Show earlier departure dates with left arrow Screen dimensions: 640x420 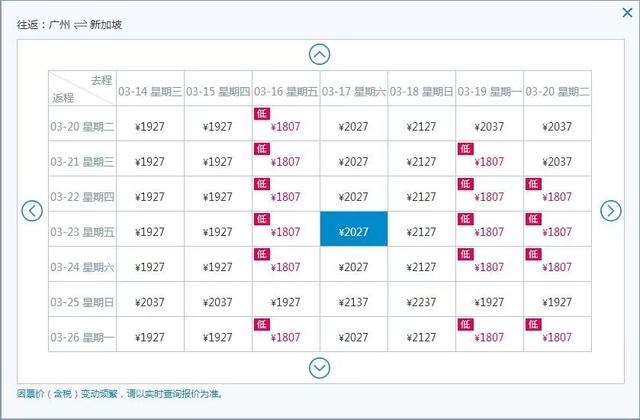32,211
